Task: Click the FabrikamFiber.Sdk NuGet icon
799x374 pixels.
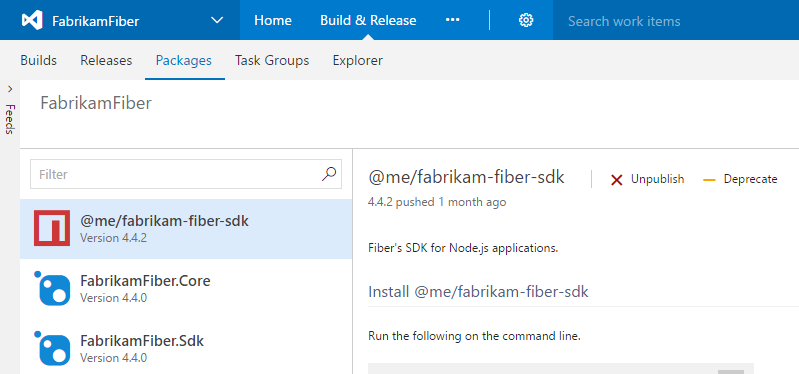Action: pyautogui.click(x=52, y=349)
